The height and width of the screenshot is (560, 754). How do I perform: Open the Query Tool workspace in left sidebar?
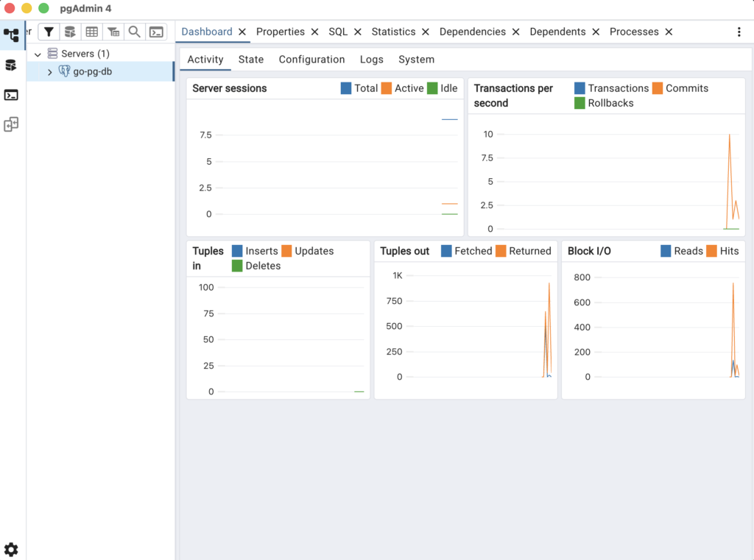point(11,65)
